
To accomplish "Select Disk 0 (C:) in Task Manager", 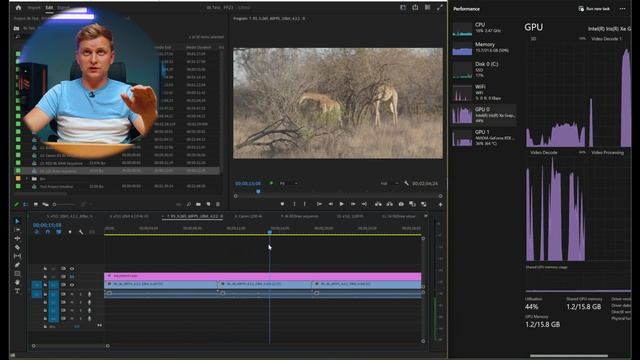I will (x=484, y=70).
